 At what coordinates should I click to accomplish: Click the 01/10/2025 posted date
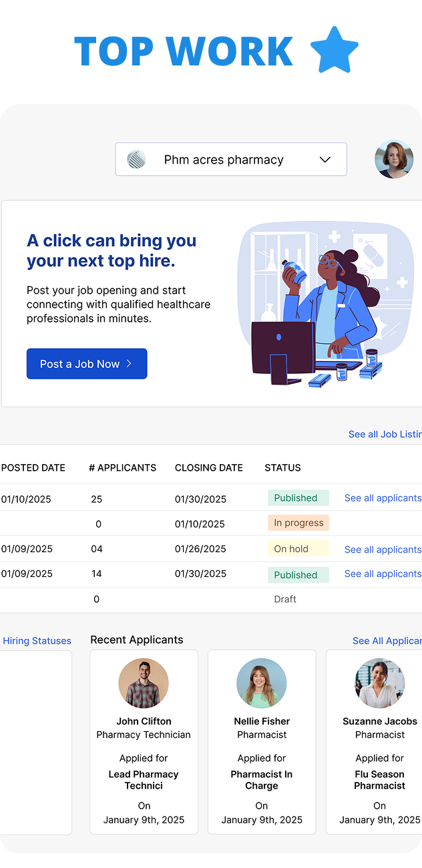coord(26,499)
